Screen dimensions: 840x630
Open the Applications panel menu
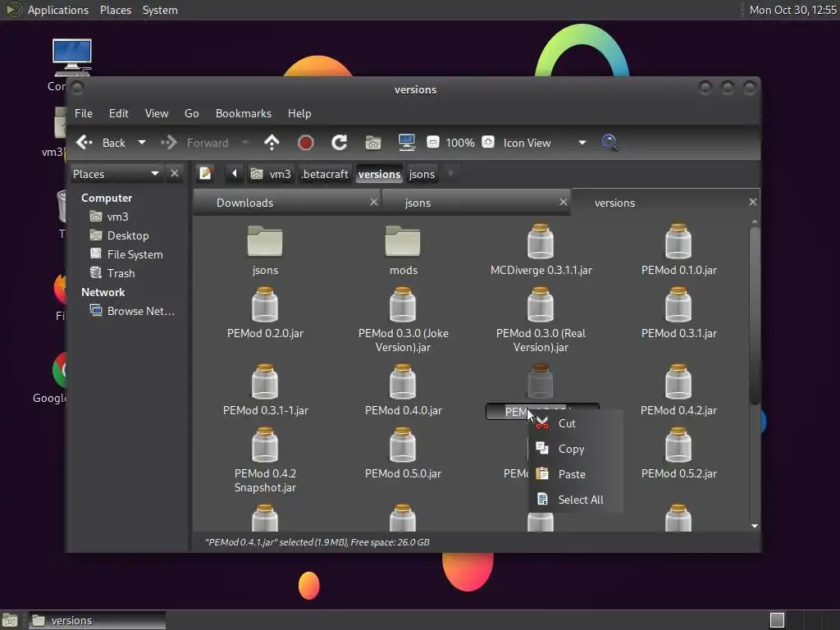click(58, 10)
